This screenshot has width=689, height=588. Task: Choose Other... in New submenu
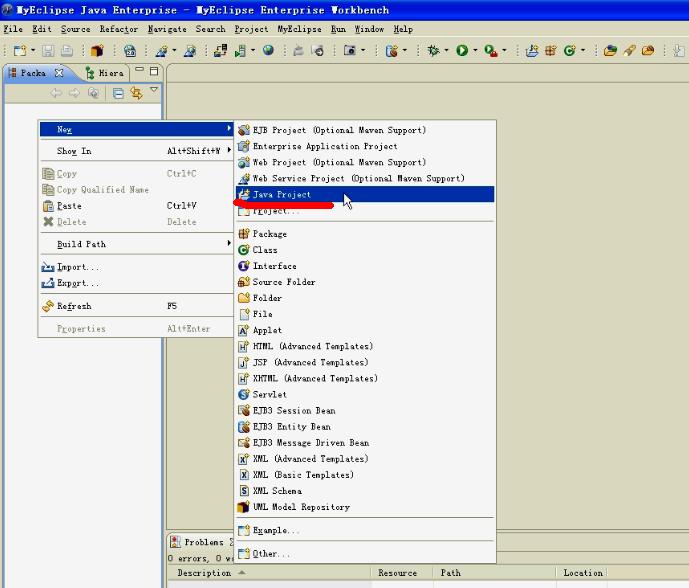365,554
